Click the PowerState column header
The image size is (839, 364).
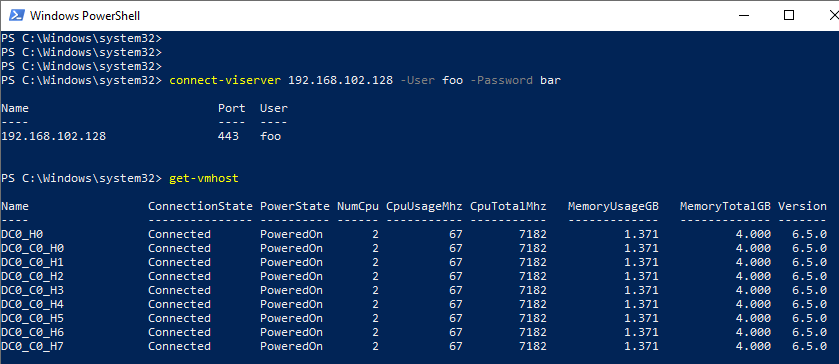295,206
